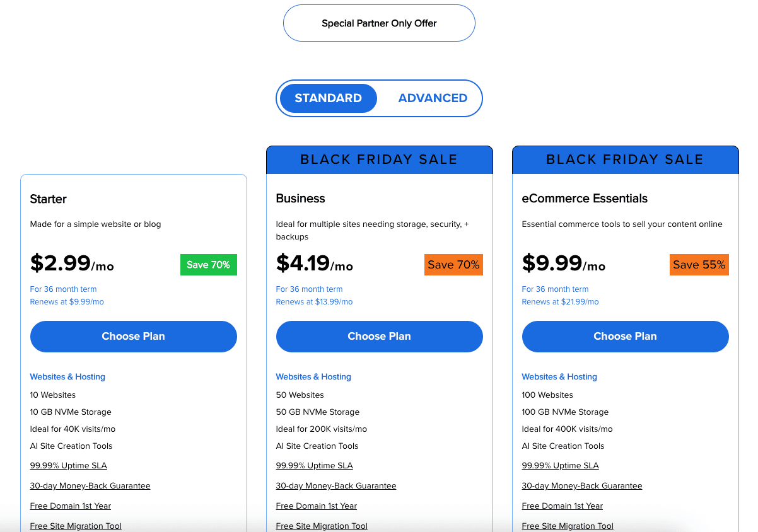Click the Websites & Hosting heading in Business
This screenshot has height=532, width=758.
tap(313, 377)
